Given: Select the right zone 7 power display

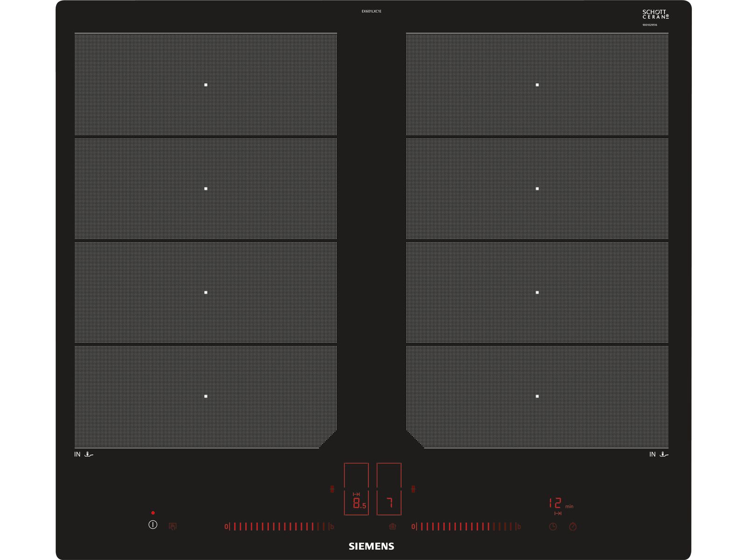Looking at the screenshot, I should (389, 503).
